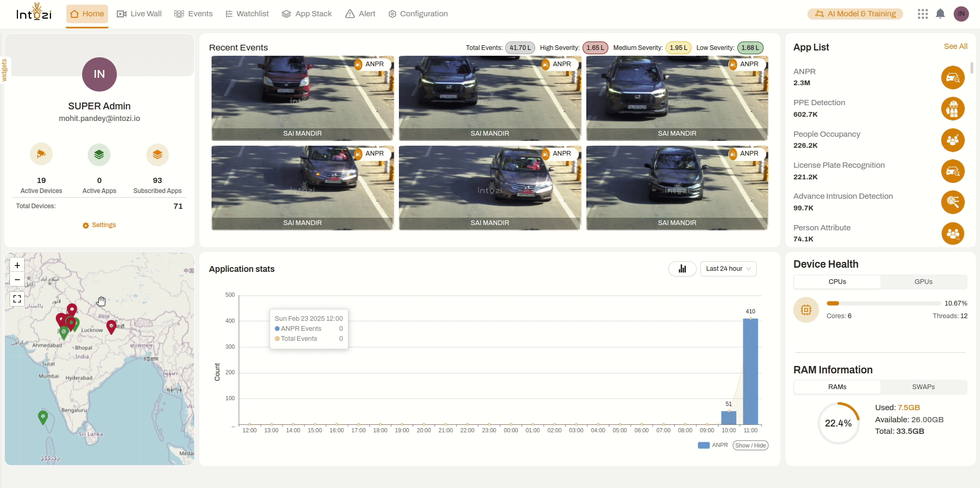Go to the Live Wall tab

click(x=139, y=14)
